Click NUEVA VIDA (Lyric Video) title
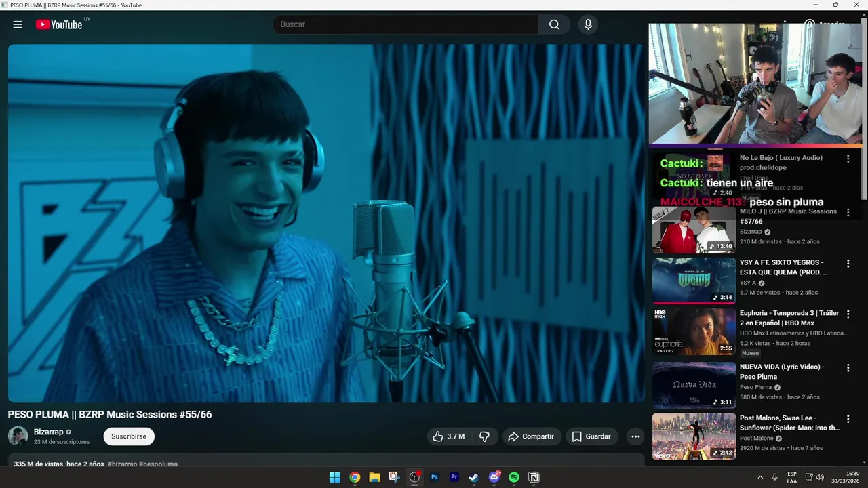This screenshot has height=488, width=868. (782, 371)
